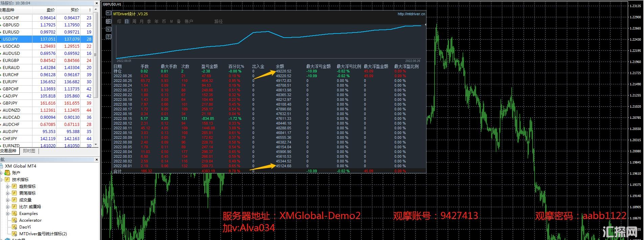
Task: Select the 交易品种 tab
Action: (x=8, y=151)
